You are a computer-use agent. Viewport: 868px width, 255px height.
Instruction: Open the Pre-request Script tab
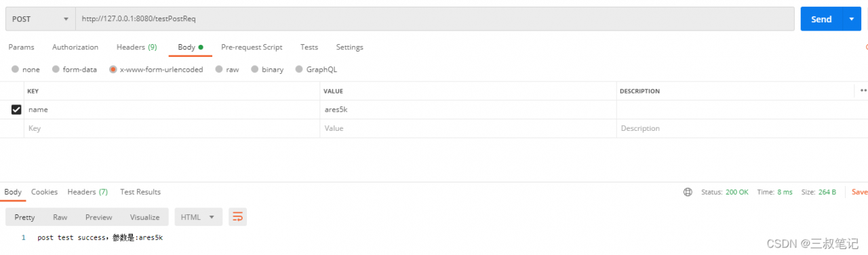click(252, 47)
